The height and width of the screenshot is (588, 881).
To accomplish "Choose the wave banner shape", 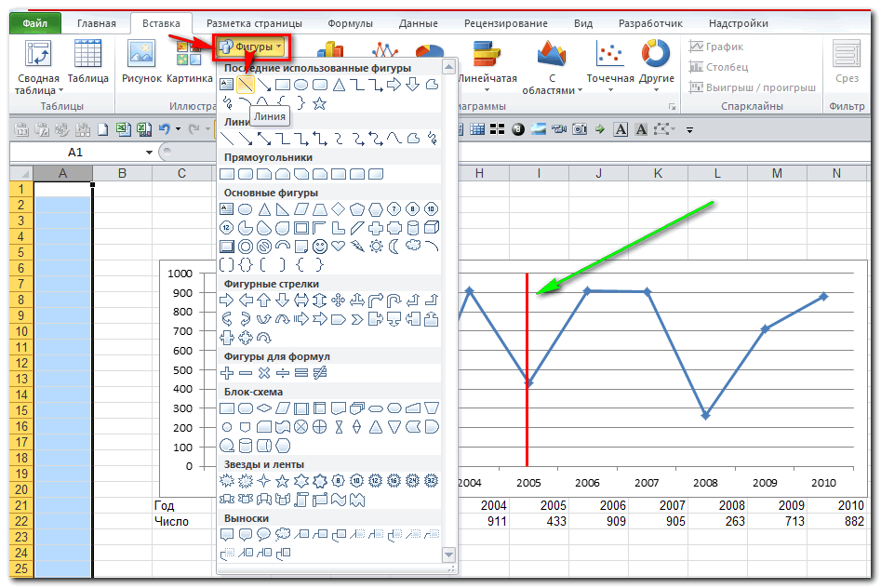I will 339,500.
